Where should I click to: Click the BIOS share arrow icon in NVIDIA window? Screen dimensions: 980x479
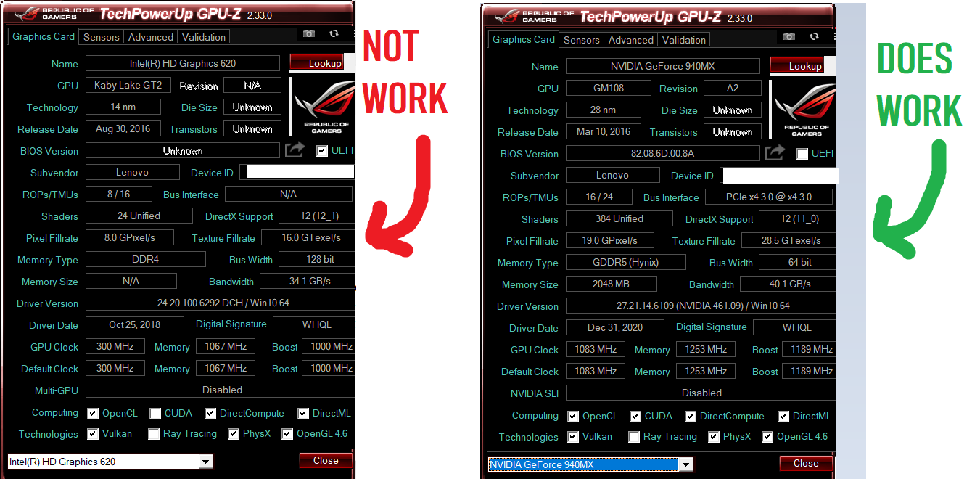775,153
